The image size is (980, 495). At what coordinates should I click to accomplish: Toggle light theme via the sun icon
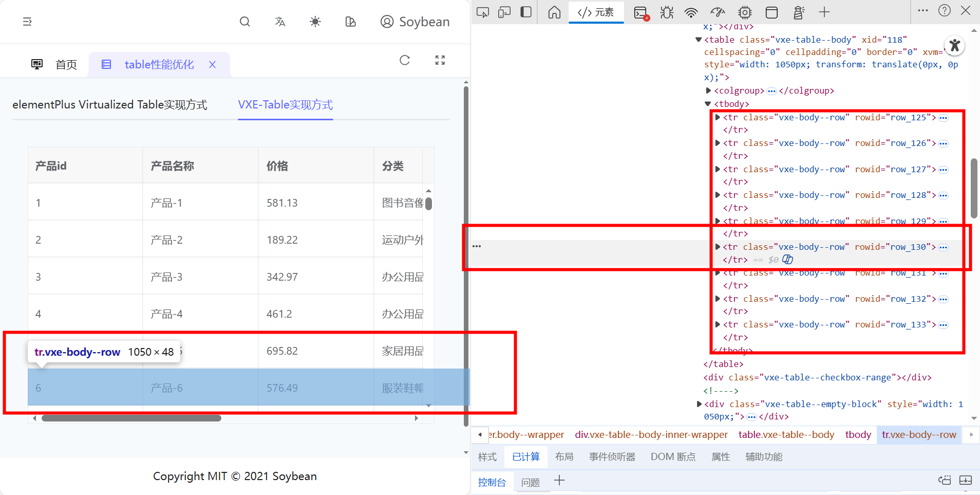click(x=315, y=22)
